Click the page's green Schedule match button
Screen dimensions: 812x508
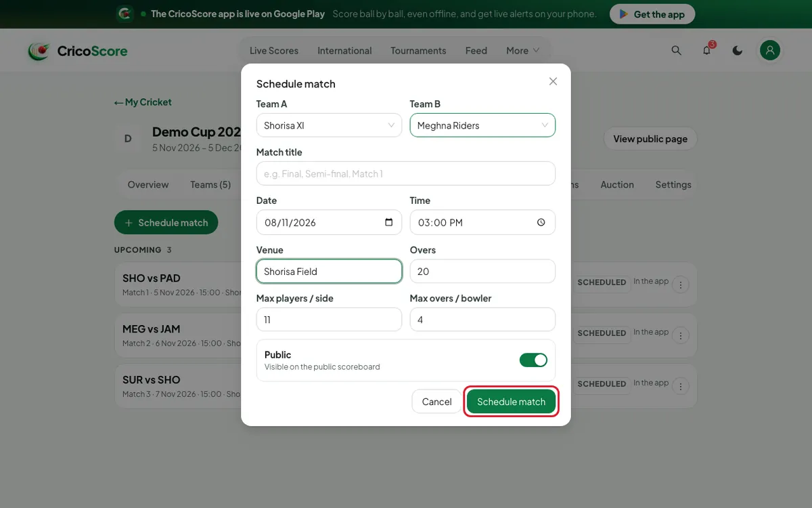[x=166, y=222]
